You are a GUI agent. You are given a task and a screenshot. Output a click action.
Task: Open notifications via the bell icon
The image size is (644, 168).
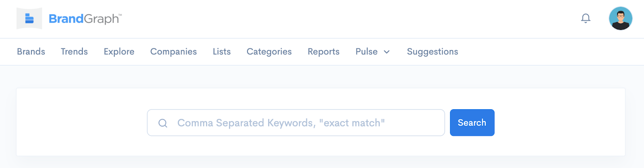586,19
